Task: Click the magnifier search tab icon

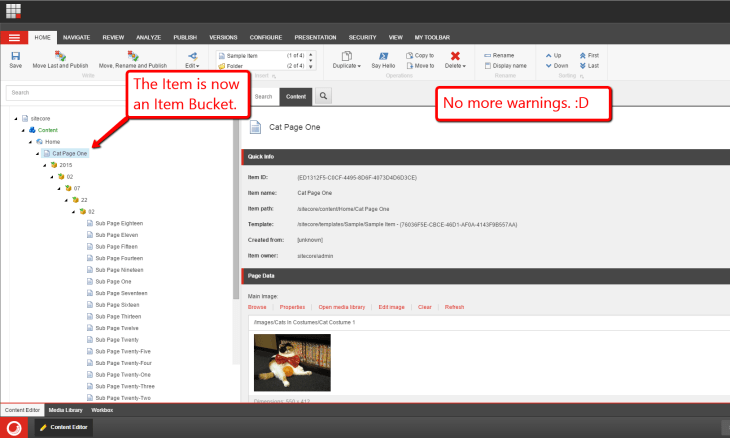Action: click(x=324, y=96)
